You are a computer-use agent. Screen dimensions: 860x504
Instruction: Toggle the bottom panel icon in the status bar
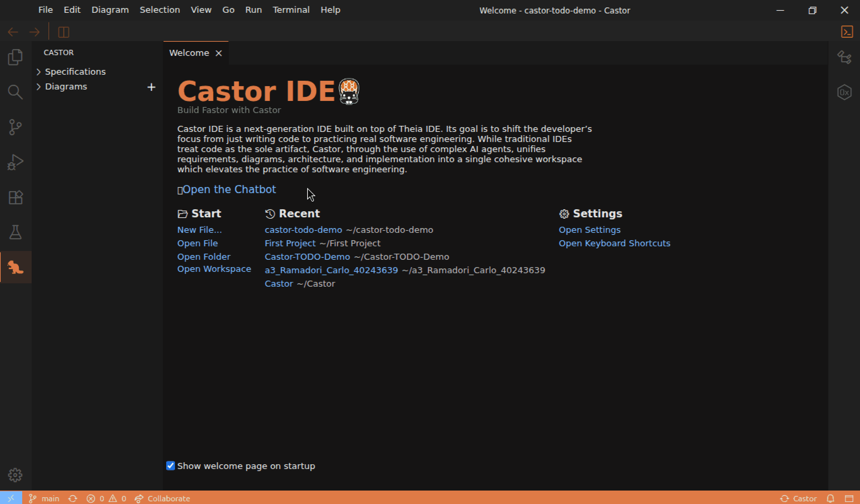click(x=849, y=499)
